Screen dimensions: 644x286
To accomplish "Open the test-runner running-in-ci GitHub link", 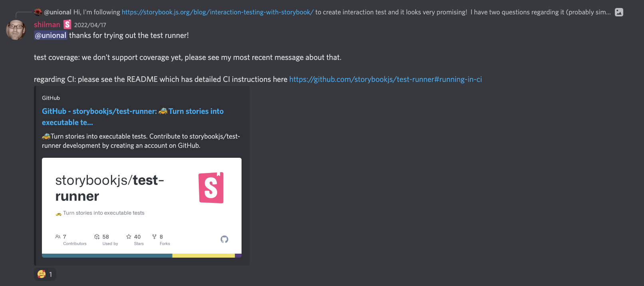I will pos(385,79).
